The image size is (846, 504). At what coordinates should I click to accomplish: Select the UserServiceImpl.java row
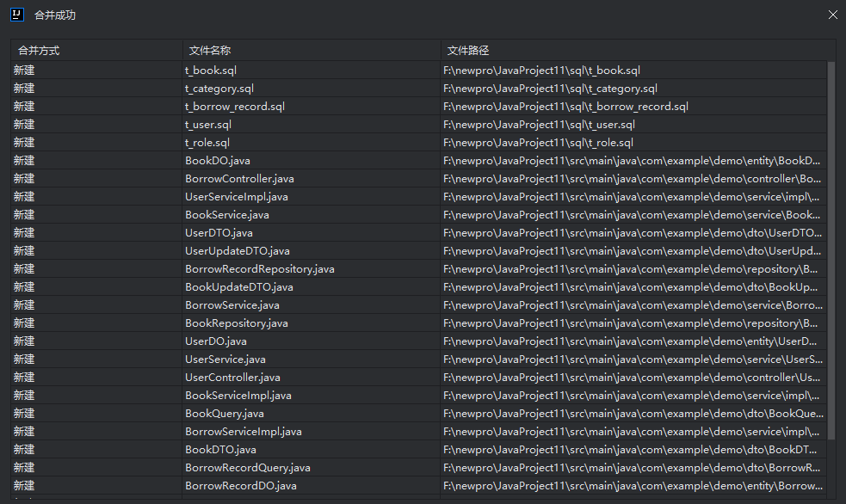click(x=237, y=197)
